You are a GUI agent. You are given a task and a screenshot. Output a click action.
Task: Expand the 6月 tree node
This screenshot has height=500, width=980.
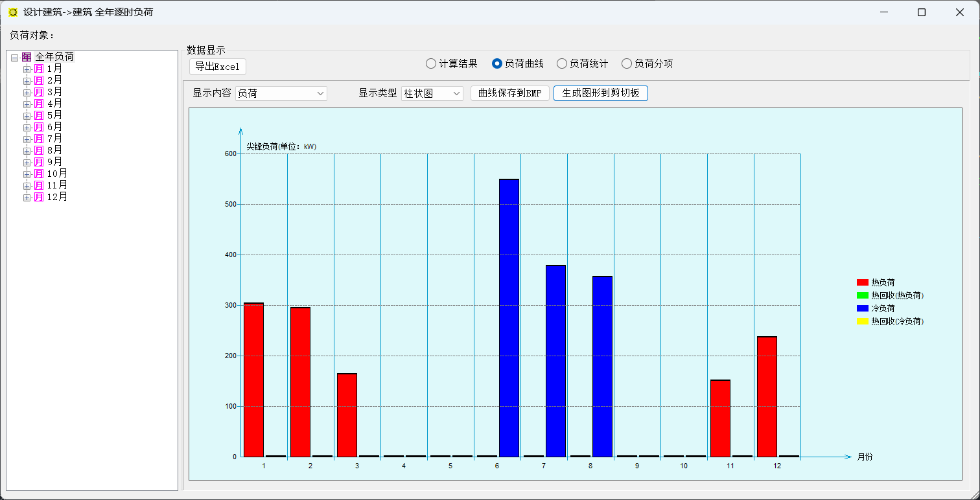(x=27, y=128)
